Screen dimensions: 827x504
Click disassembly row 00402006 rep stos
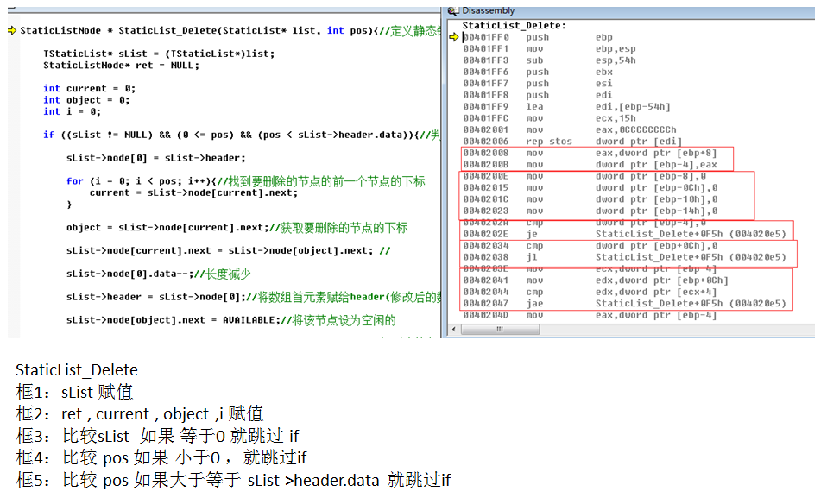point(573,142)
